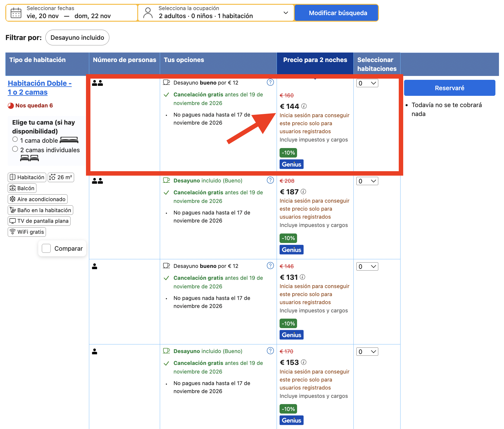Click info icon next to € 153 price
This screenshot has height=429, width=504.
(304, 362)
